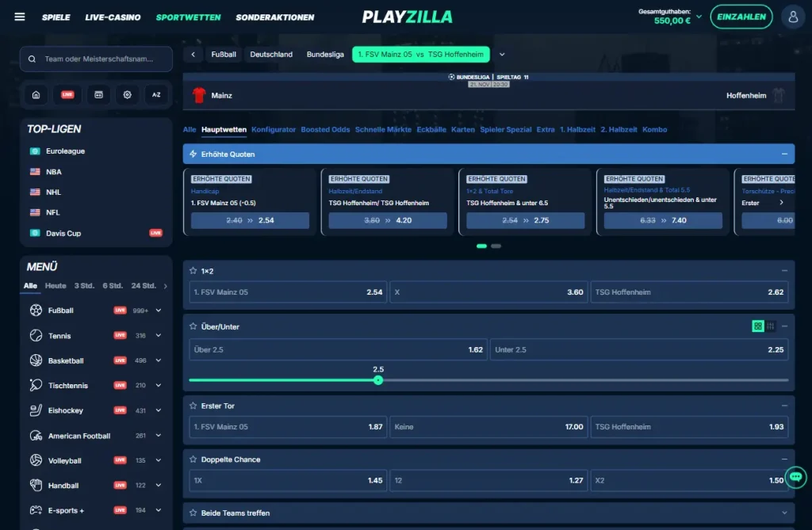
Task: Select the LIVE icon in the sidebar
Action: pos(67,94)
